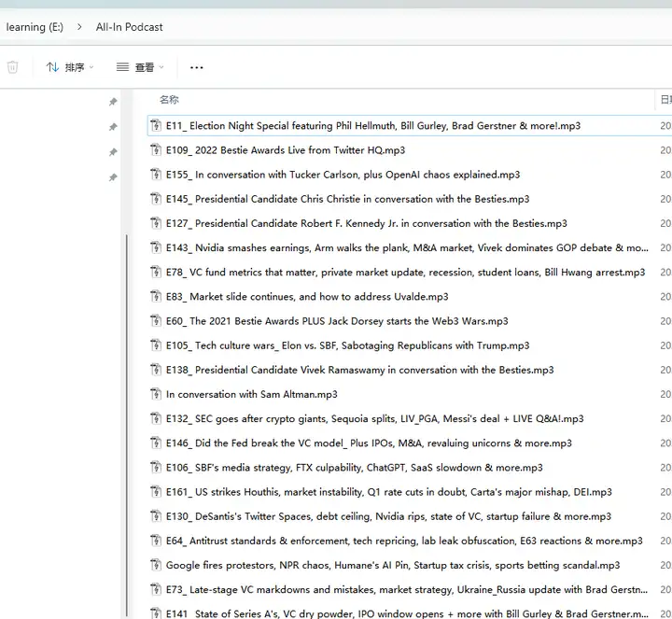Screen dimensions: 672x619
Task: Click the mp3 icon for E145_ Chris Christie file
Action: point(156,199)
